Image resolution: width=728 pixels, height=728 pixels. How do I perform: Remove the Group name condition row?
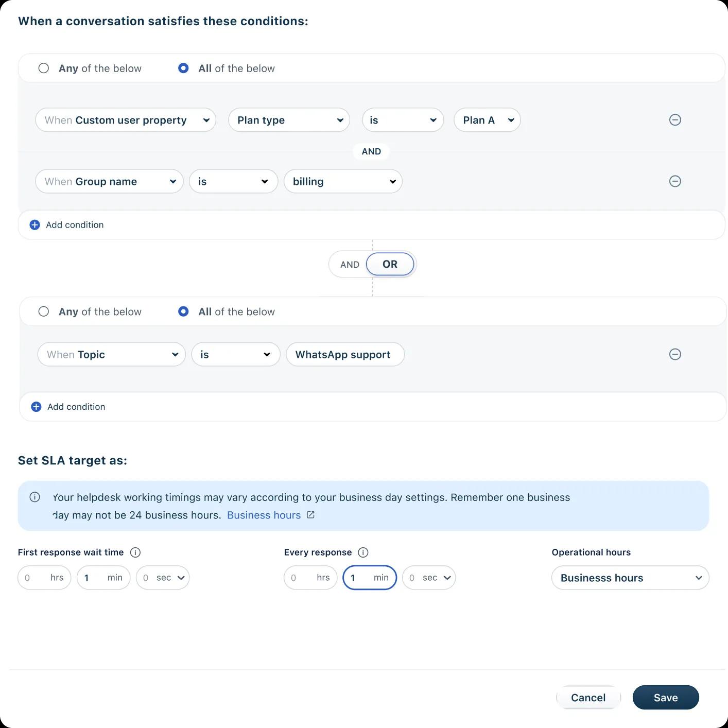click(x=675, y=181)
